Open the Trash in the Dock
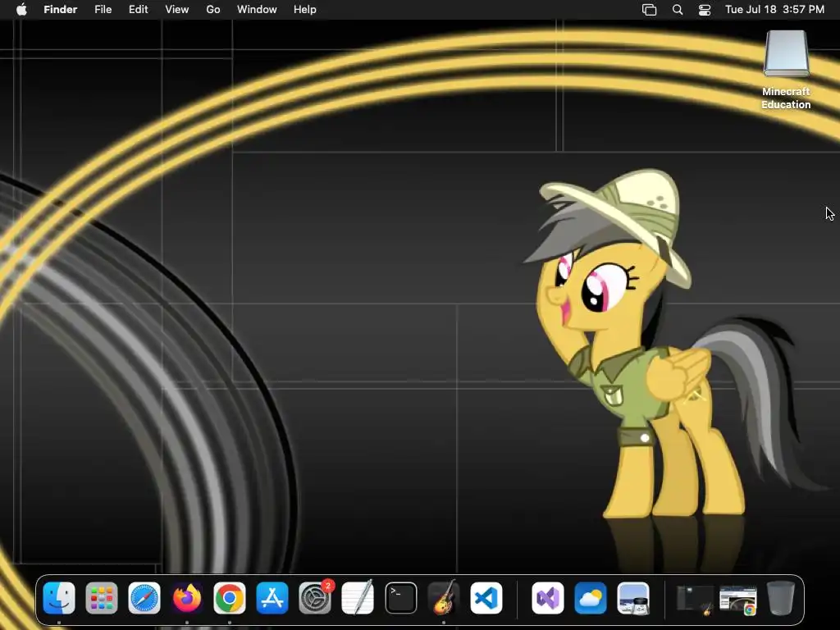This screenshot has width=840, height=630. click(x=781, y=598)
